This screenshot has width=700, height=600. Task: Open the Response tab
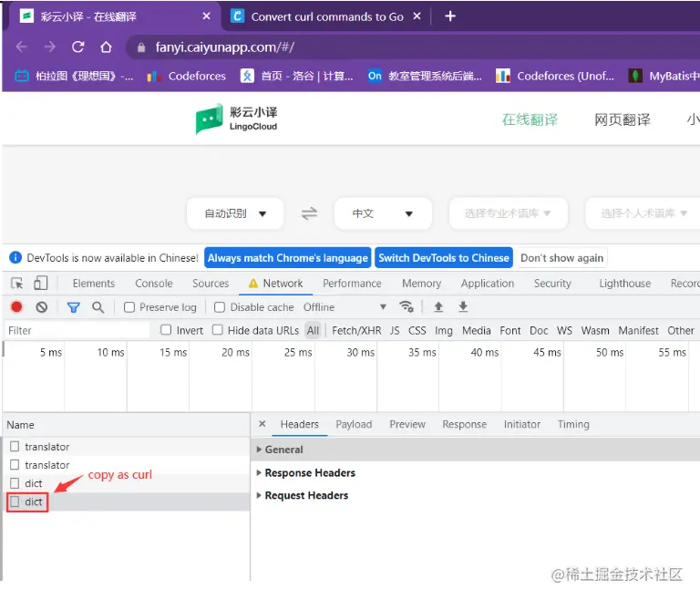tap(464, 424)
